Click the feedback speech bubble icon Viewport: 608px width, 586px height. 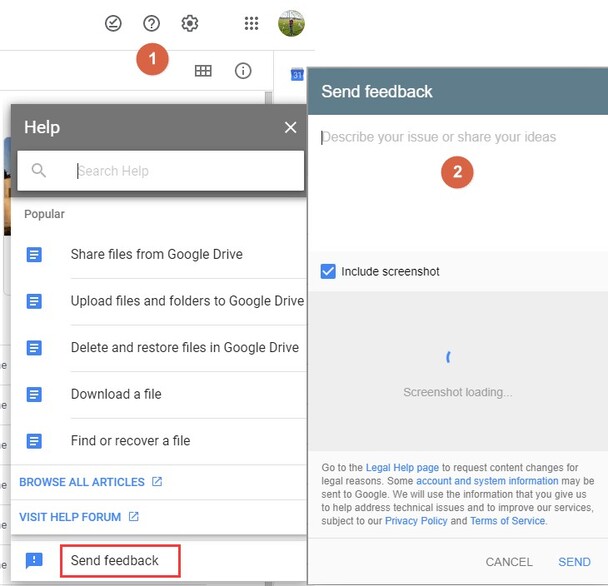tap(34, 561)
